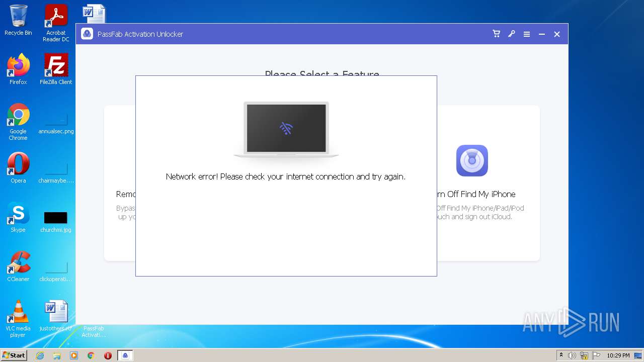644x362 pixels.
Task: Click the network tray icon
Action: coord(584,355)
